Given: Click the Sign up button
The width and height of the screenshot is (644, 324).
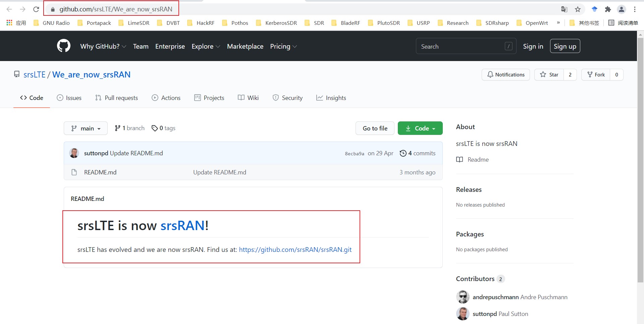Looking at the screenshot, I should click(565, 46).
